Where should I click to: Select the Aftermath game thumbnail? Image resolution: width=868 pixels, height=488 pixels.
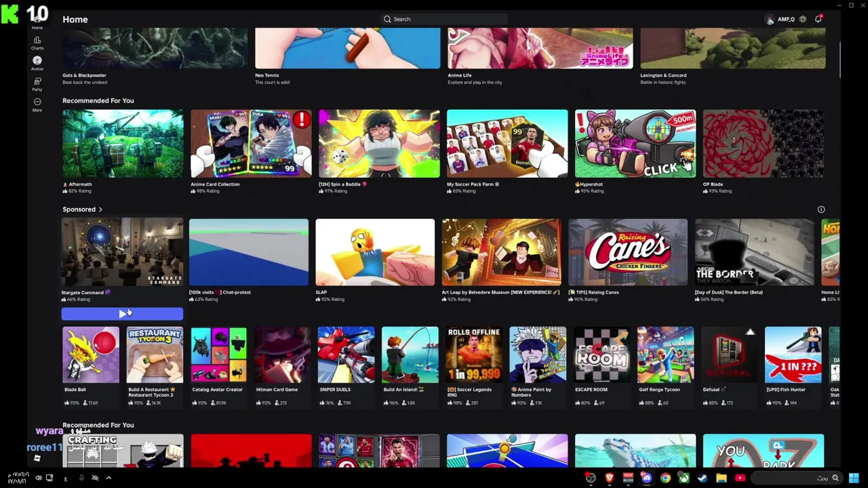point(123,144)
